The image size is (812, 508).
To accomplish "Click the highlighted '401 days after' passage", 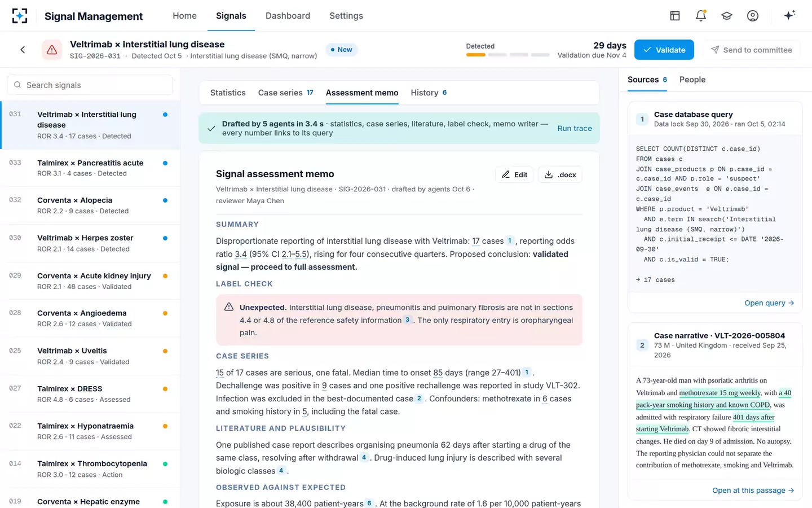I will tap(753, 417).
